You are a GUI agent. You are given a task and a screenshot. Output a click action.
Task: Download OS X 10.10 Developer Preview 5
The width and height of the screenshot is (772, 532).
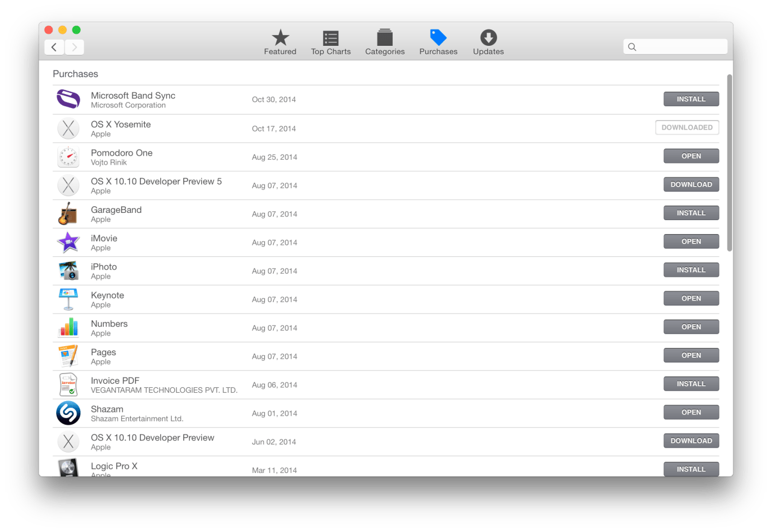coord(691,185)
